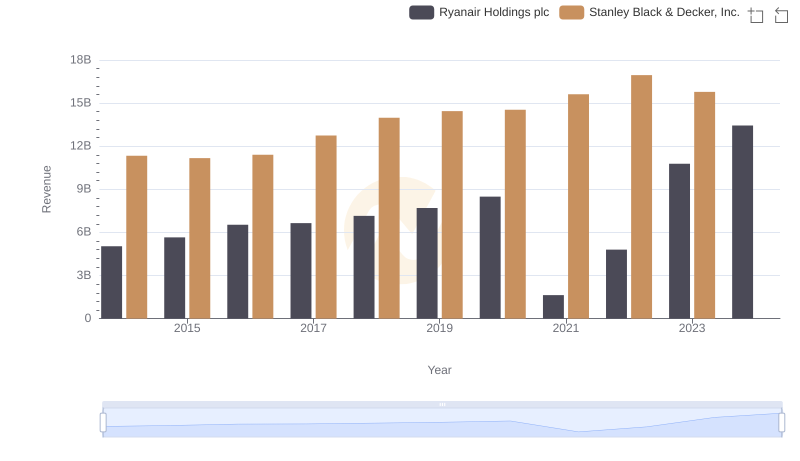Viewport: 800px width, 461px height.
Task: Click the 2023 x-axis label
Action: point(692,328)
